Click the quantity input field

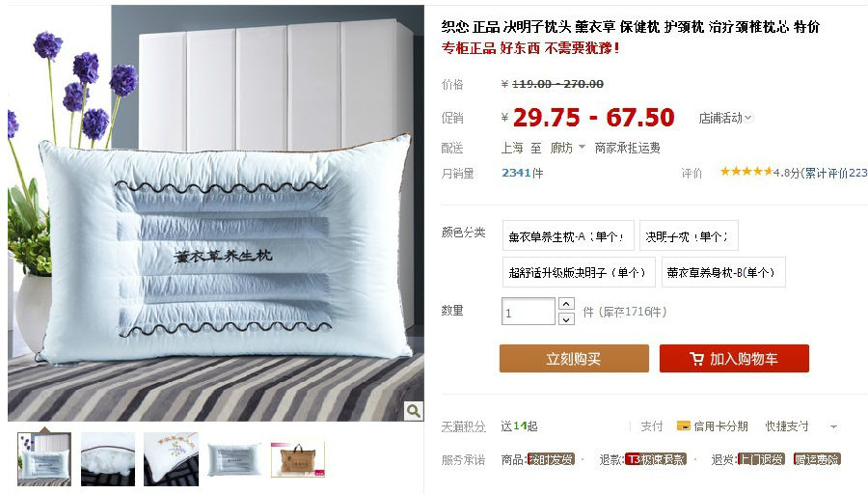click(x=529, y=312)
